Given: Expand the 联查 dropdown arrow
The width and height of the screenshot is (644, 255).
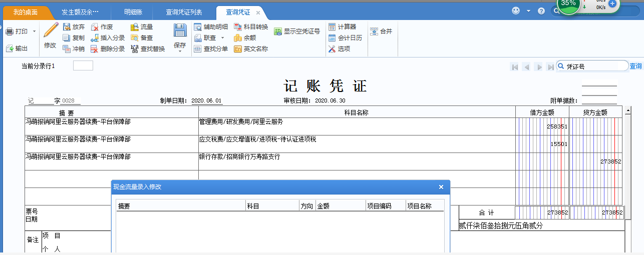Looking at the screenshot, I should point(222,38).
